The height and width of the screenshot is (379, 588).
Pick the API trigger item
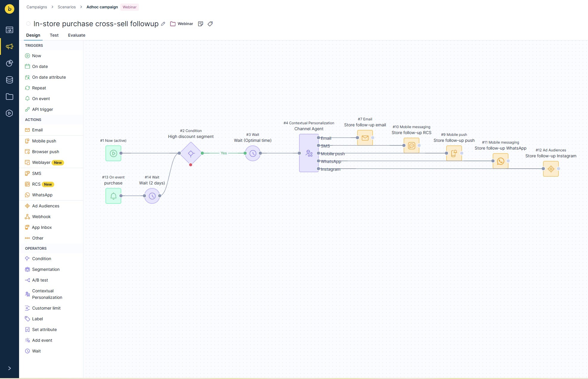pyautogui.click(x=42, y=109)
